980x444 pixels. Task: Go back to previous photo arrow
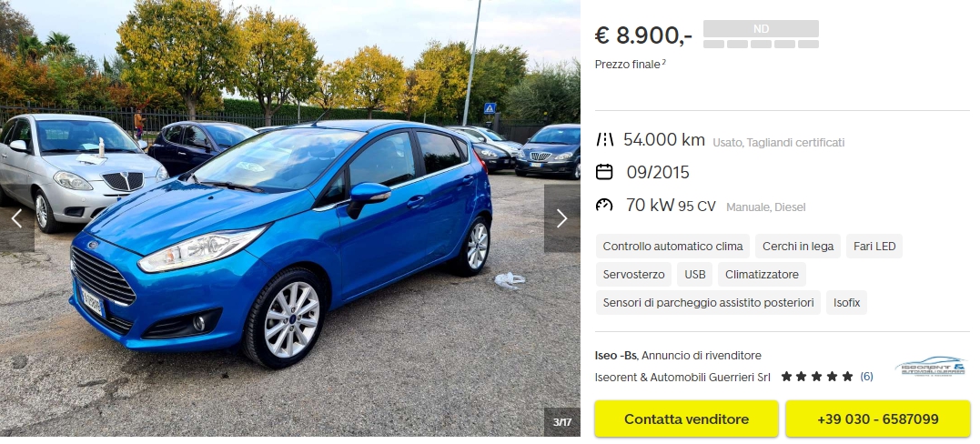(17, 218)
